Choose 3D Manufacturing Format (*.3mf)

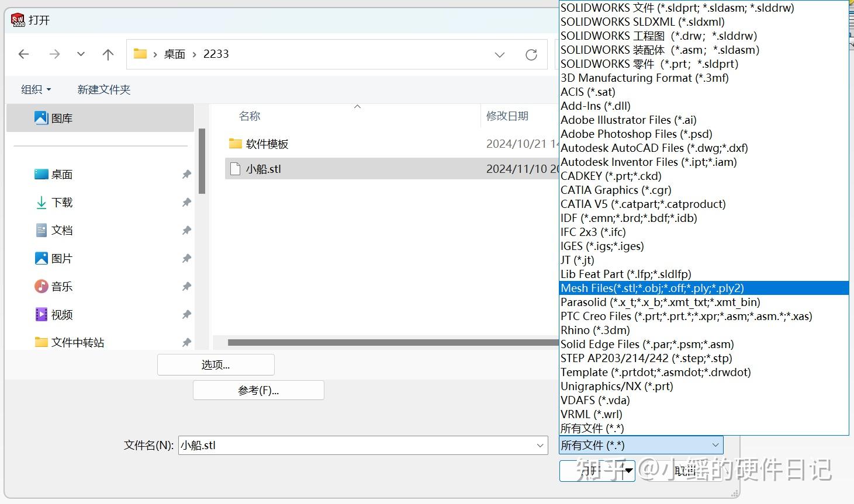pyautogui.click(x=704, y=78)
